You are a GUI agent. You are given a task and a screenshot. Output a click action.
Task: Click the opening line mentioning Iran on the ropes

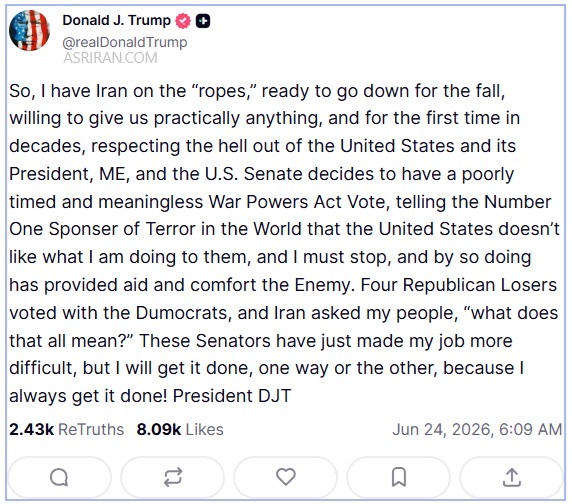coord(257,91)
